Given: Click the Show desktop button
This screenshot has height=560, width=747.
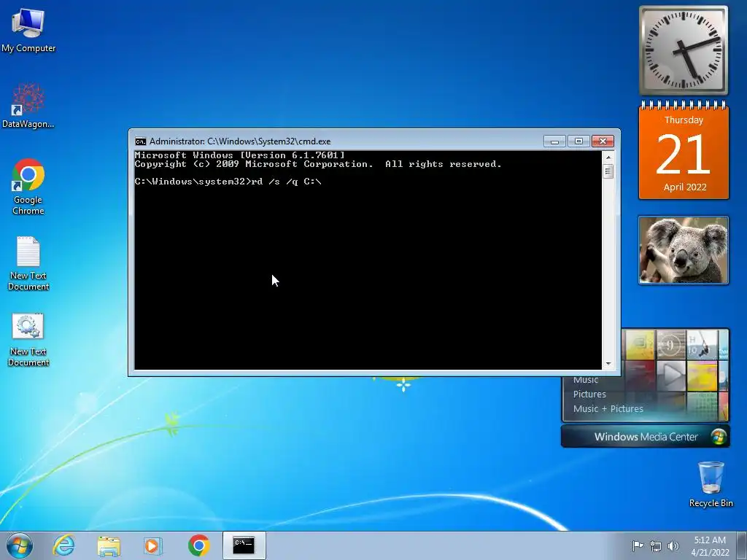Looking at the screenshot, I should [x=742, y=545].
